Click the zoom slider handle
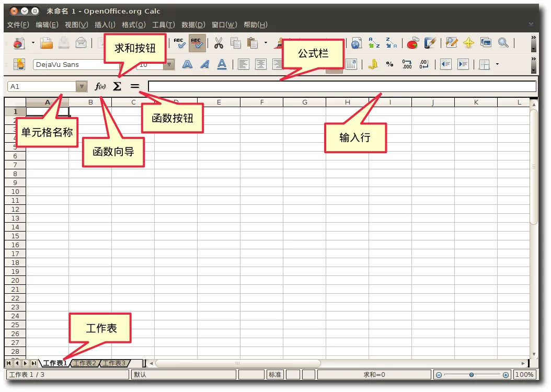Viewport: 551px width, 392px height. point(472,375)
